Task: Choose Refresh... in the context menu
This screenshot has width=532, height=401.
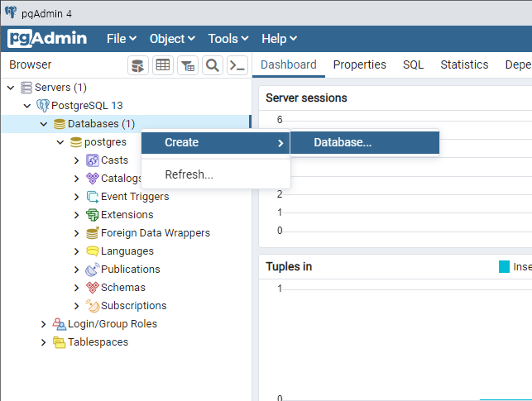Action: coord(215,174)
